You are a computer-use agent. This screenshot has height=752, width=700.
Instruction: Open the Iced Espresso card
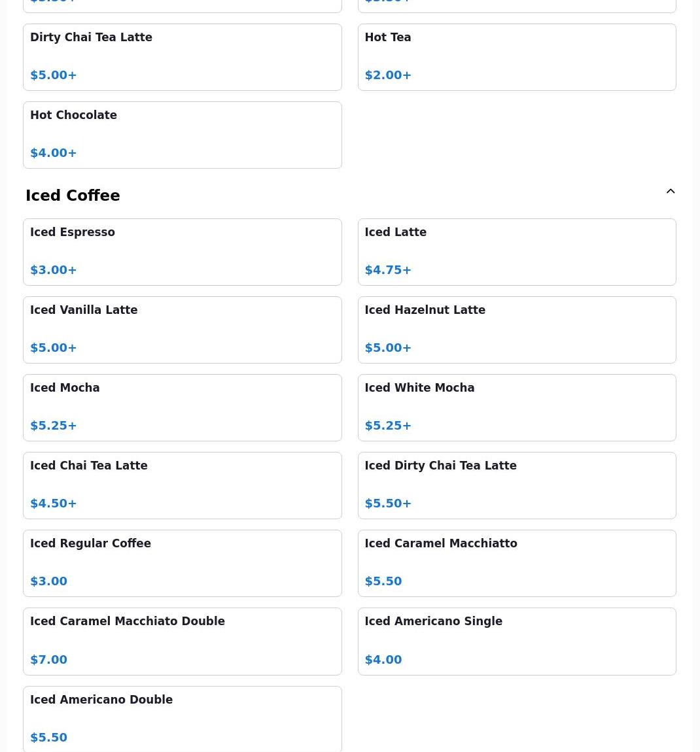click(183, 252)
